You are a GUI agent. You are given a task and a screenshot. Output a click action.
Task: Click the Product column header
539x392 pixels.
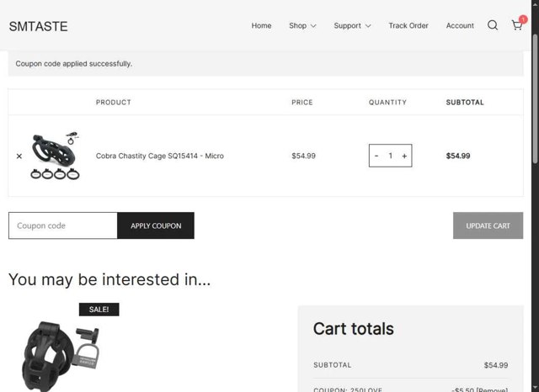click(114, 103)
